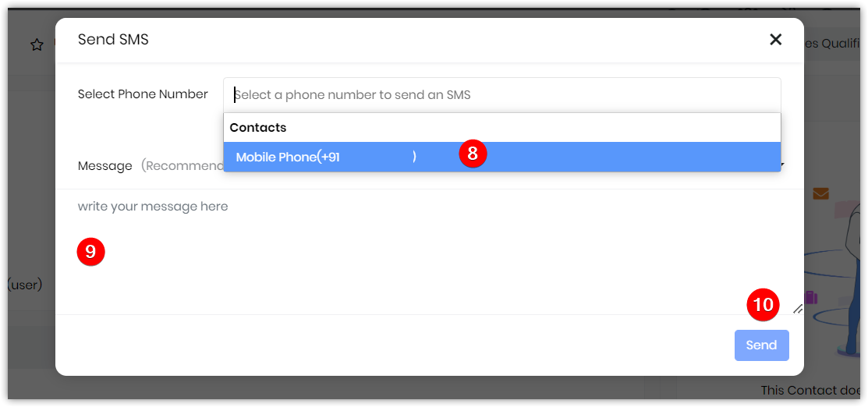Select Mobile Phone (+91) option
This screenshot has height=407, width=868.
click(502, 157)
